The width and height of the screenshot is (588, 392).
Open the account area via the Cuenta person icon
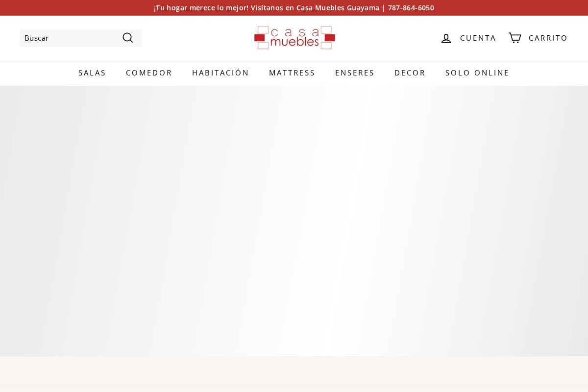pos(446,38)
